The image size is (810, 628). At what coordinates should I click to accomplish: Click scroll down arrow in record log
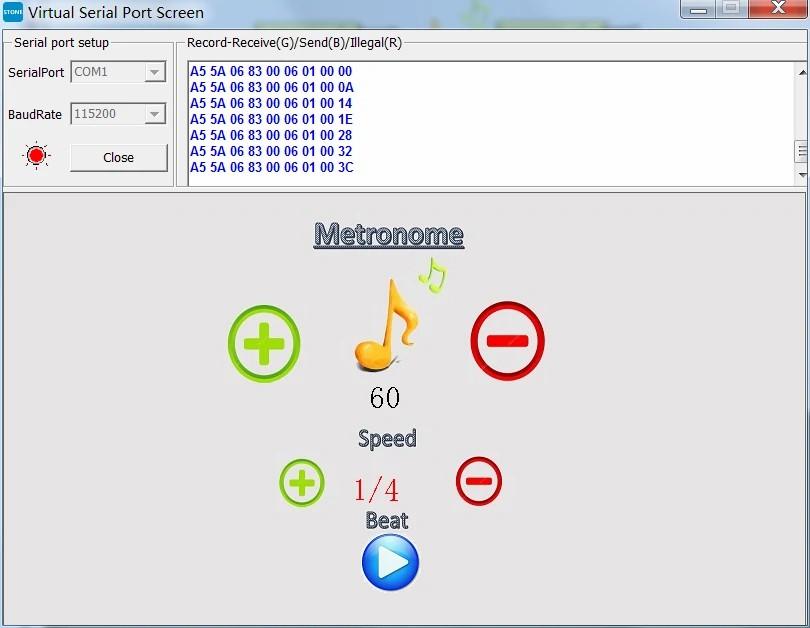(x=802, y=175)
